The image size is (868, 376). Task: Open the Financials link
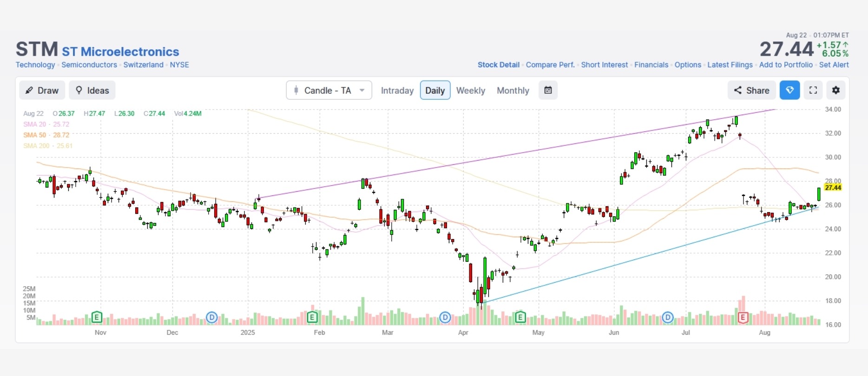click(651, 65)
